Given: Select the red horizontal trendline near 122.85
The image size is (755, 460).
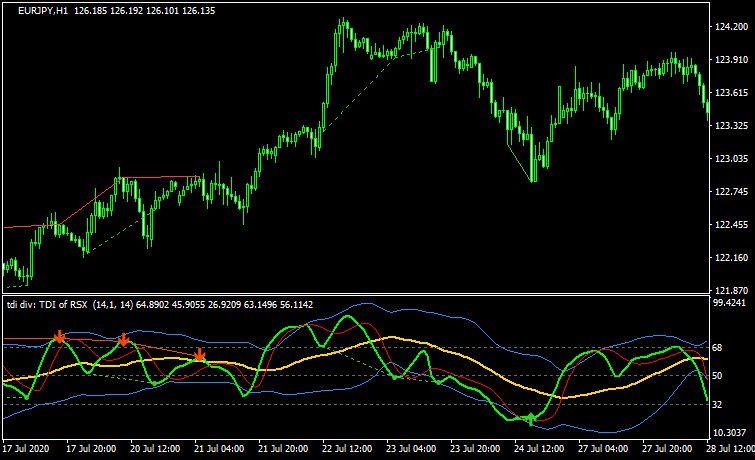Looking at the screenshot, I should point(160,178).
